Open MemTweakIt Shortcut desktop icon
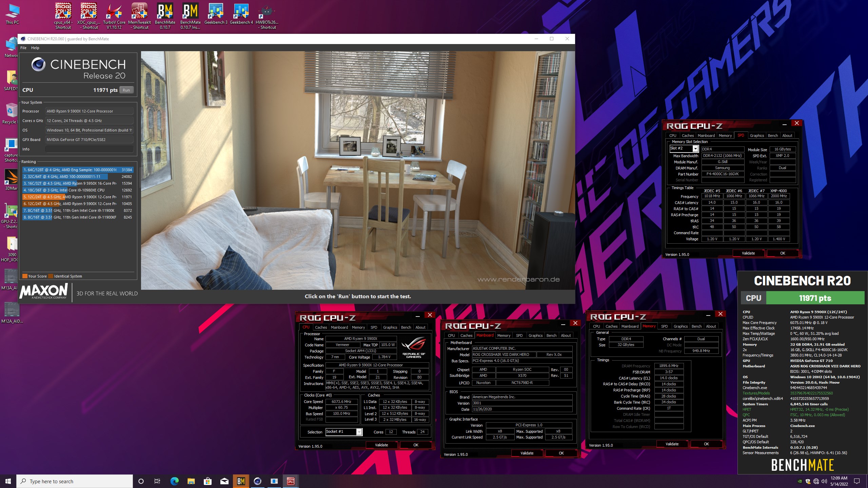 [x=139, y=16]
